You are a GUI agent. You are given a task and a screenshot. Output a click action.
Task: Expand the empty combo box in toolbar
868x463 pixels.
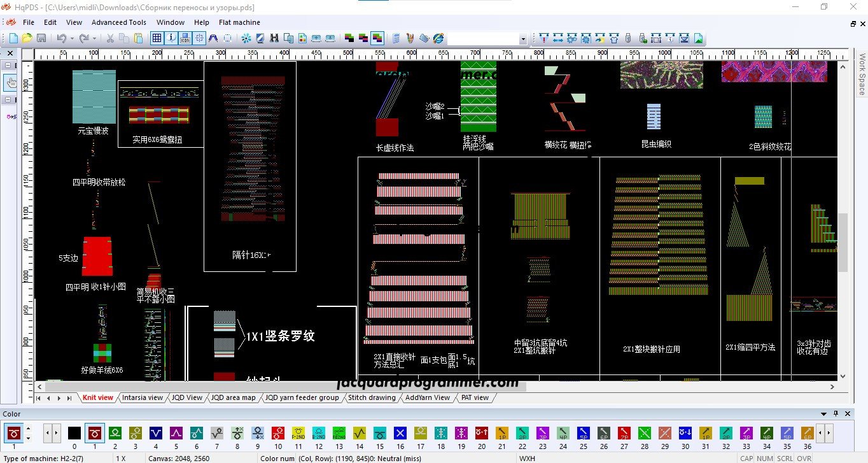point(523,39)
